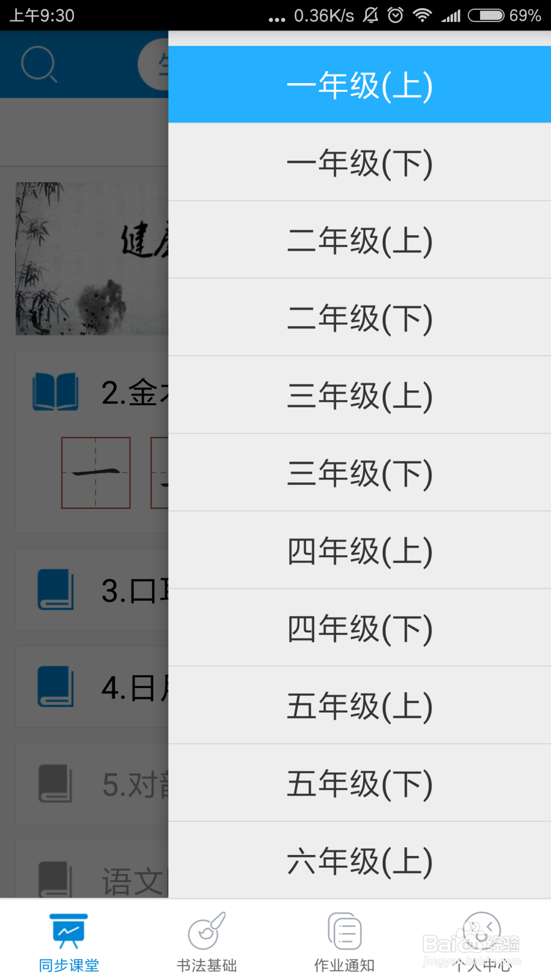Select 一年级(上) grade option
The width and height of the screenshot is (551, 980).
point(360,84)
